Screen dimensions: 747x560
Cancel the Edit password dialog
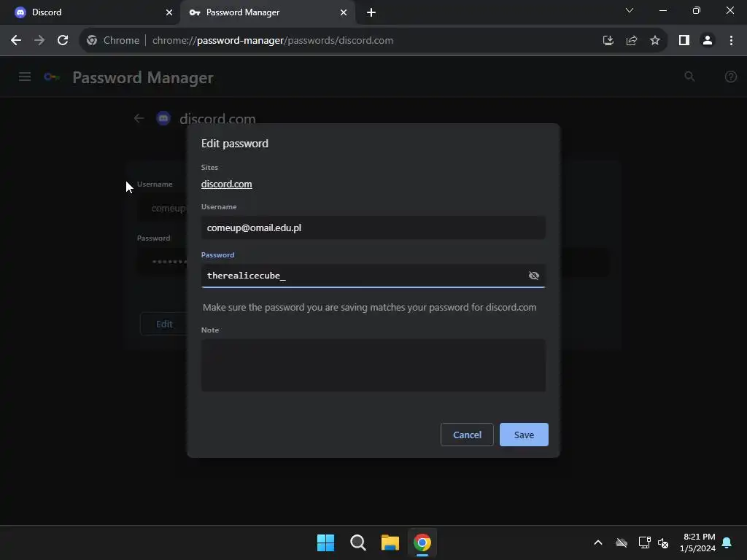[467, 435]
